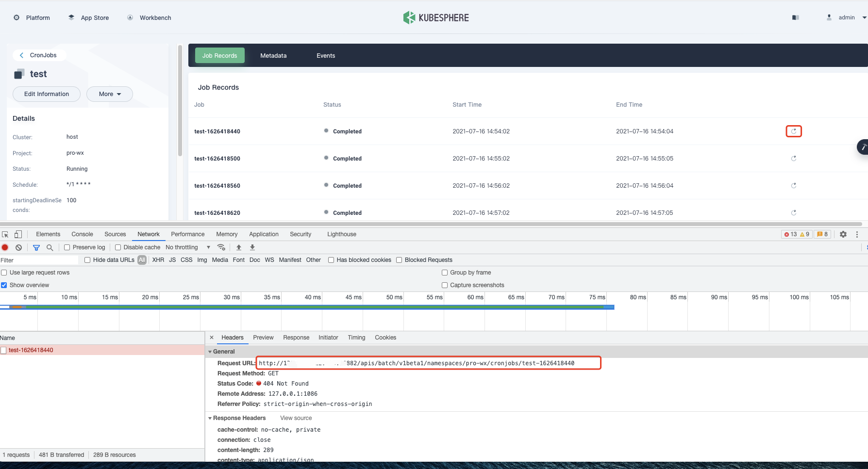Enable Capture screenshots

445,285
